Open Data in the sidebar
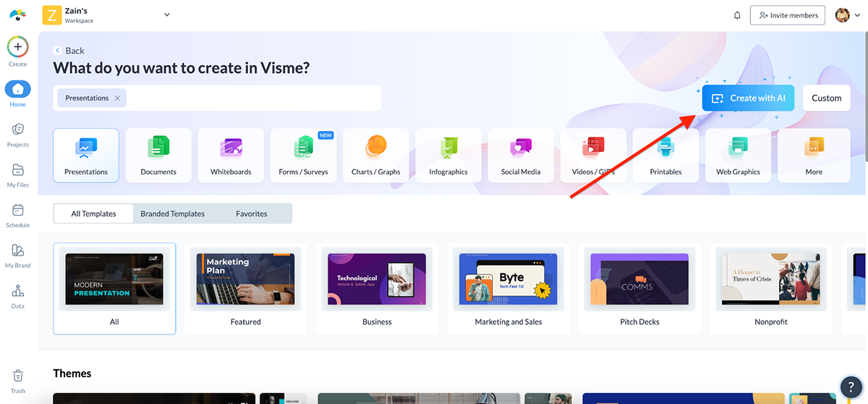 (18, 292)
